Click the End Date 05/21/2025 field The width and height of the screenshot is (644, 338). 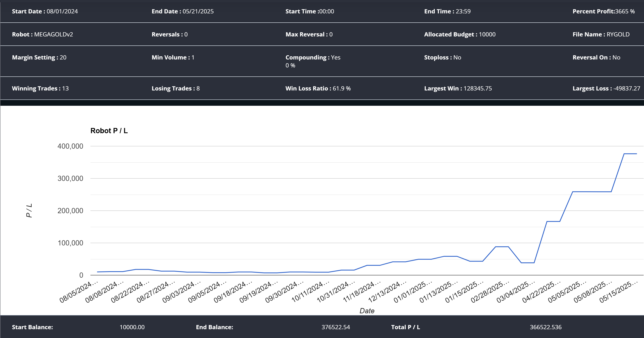(198, 11)
